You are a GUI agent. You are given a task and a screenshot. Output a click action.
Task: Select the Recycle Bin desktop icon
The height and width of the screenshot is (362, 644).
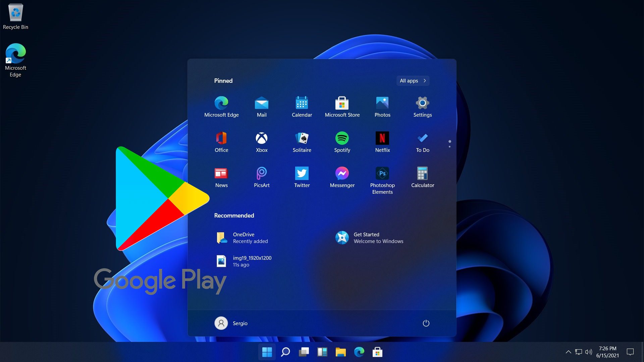pyautogui.click(x=15, y=17)
